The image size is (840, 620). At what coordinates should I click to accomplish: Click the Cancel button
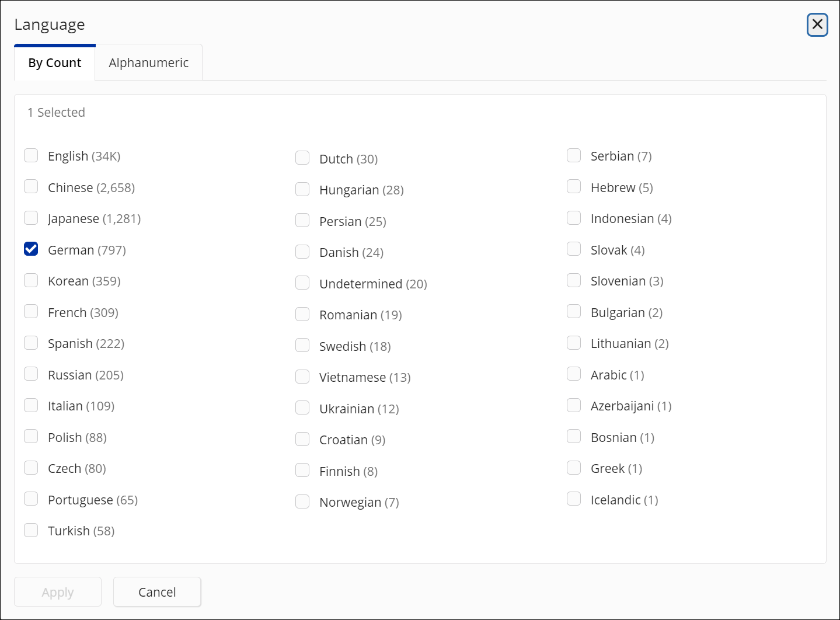157,592
